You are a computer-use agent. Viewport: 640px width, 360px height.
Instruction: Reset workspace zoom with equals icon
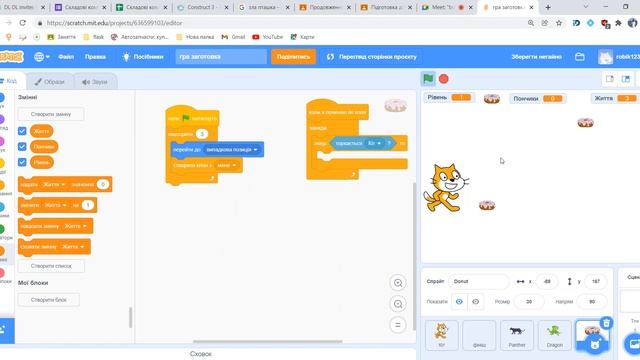398,325
